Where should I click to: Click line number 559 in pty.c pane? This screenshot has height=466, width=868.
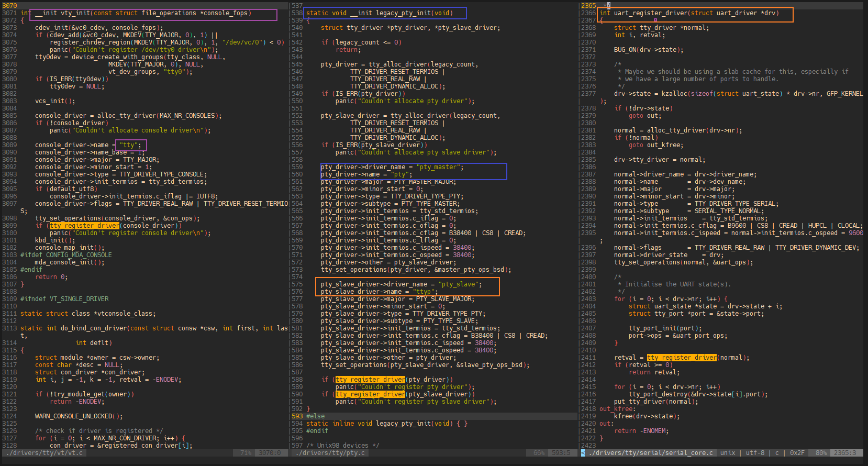tap(297, 167)
